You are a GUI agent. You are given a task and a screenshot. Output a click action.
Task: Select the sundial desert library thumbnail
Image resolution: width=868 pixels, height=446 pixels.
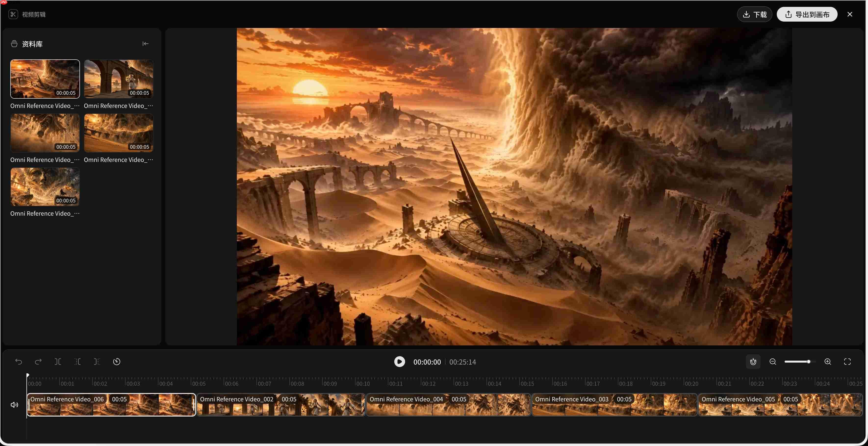point(45,79)
